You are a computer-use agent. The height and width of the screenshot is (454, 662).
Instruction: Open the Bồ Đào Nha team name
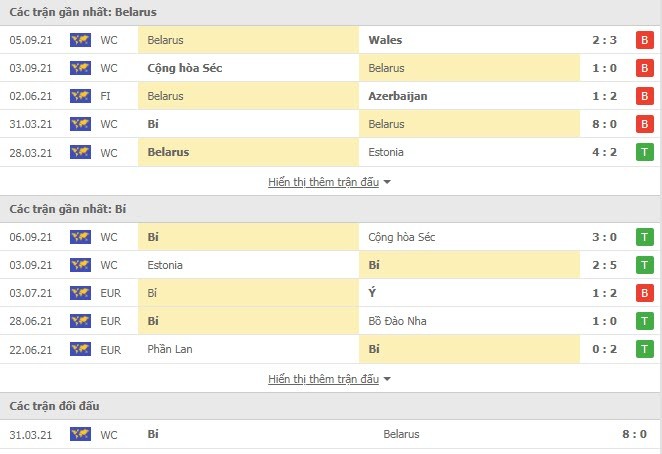[x=397, y=321]
